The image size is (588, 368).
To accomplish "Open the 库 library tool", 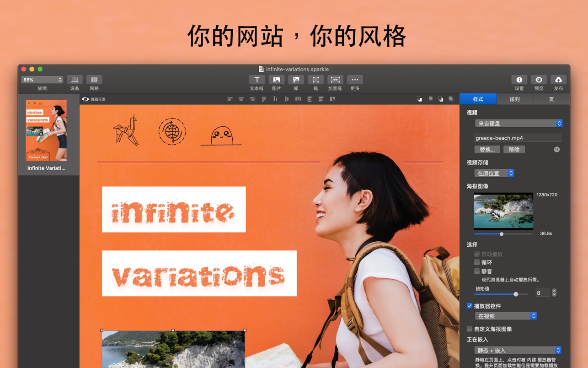I will [296, 80].
